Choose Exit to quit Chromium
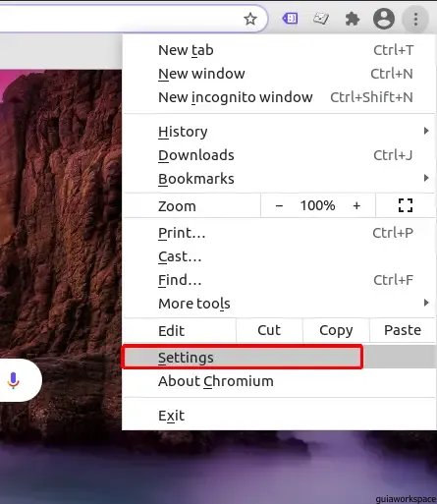 point(279,416)
